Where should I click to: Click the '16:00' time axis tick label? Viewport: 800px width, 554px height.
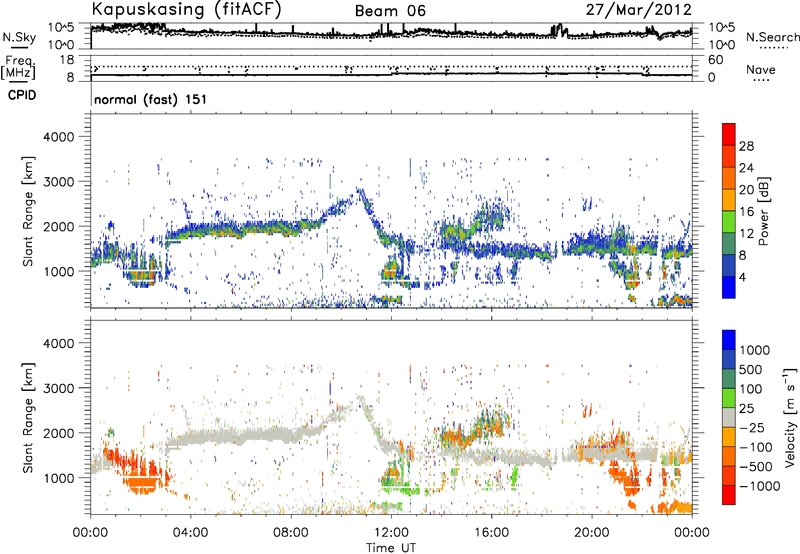pyautogui.click(x=491, y=533)
